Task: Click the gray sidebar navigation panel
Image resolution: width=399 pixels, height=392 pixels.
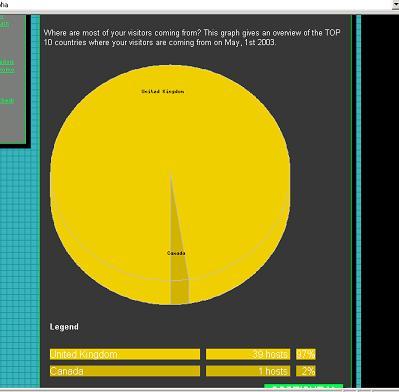Action: (x=13, y=80)
